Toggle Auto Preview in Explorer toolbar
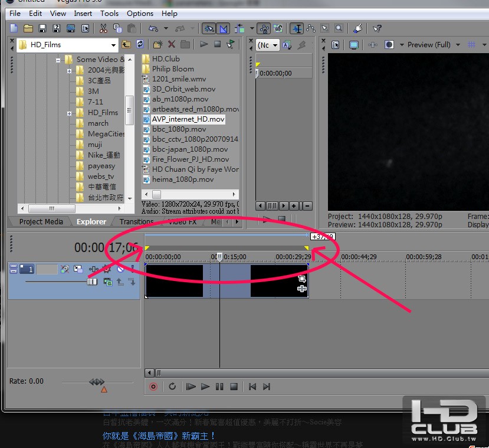 click(231, 44)
